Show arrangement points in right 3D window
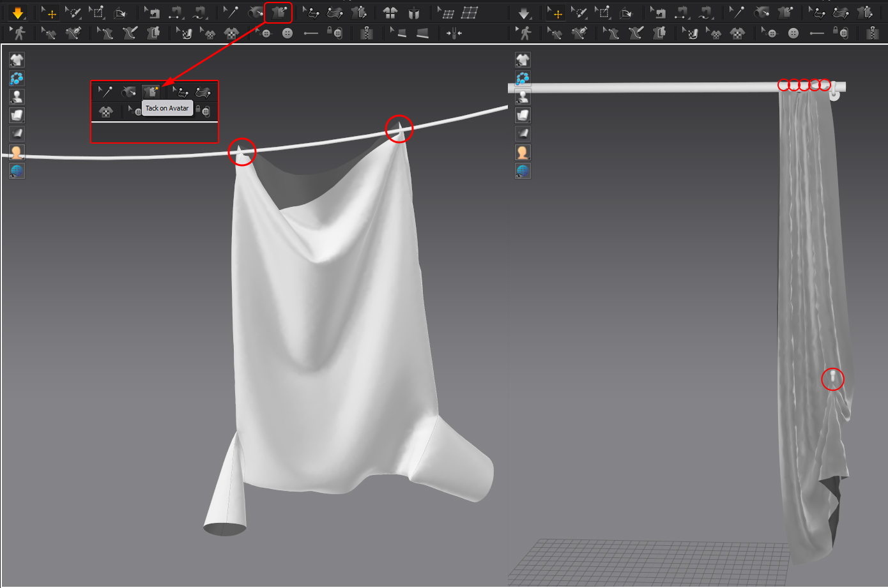This screenshot has width=888, height=588. pyautogui.click(x=523, y=79)
